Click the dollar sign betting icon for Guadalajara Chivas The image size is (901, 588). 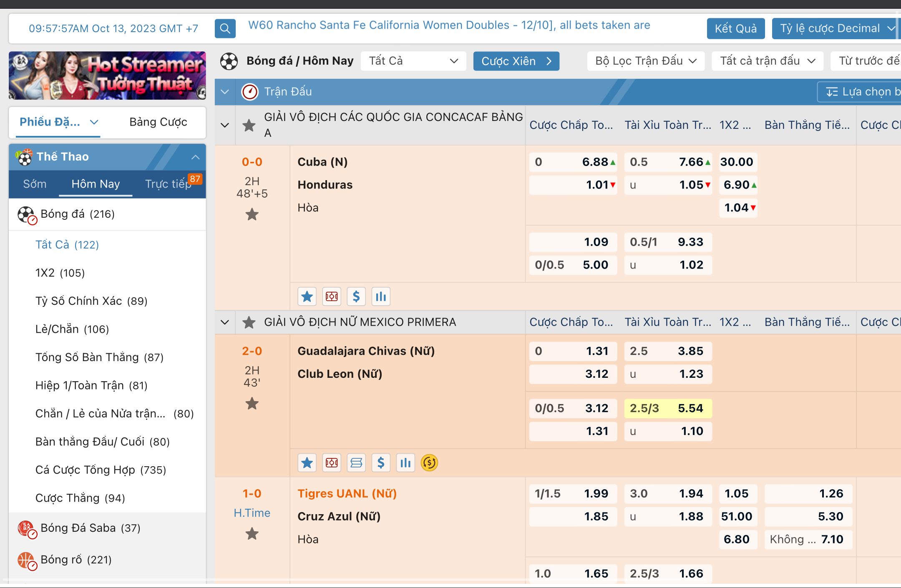(380, 462)
